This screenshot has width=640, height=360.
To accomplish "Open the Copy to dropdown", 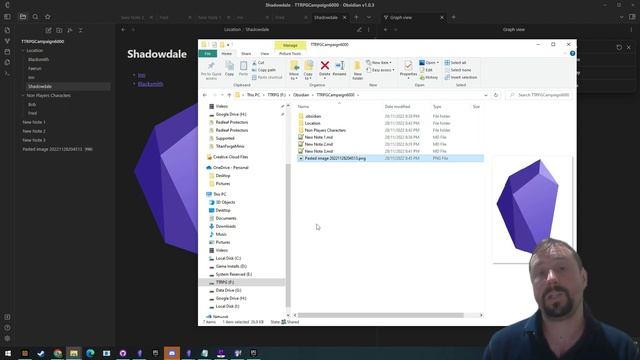I will click(308, 76).
